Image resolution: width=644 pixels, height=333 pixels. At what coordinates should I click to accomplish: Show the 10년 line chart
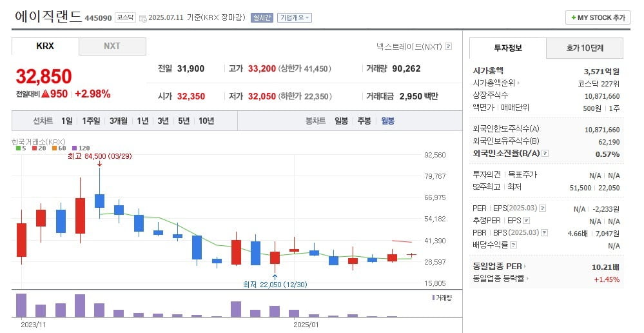pos(206,121)
